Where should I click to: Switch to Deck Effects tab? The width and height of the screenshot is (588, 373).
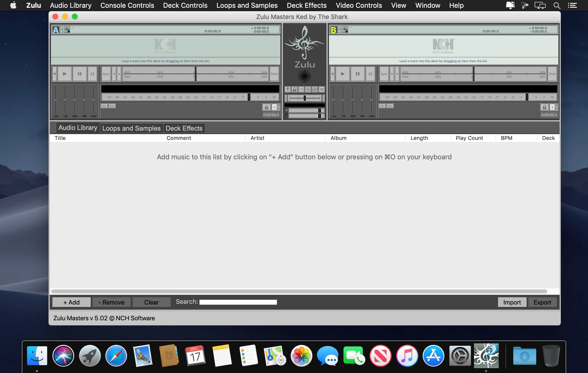pos(184,128)
